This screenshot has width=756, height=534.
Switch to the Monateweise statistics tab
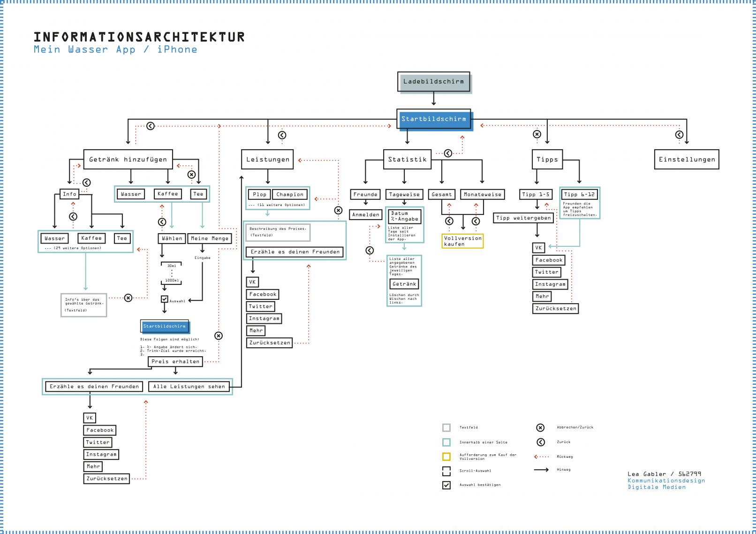[483, 194]
